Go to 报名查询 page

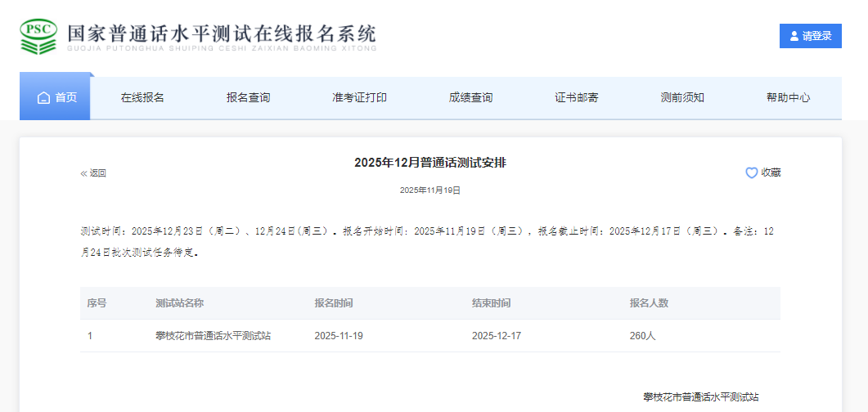tap(248, 98)
